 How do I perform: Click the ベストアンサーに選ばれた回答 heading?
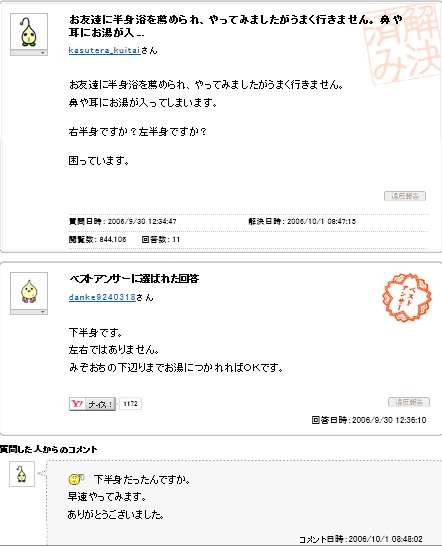tap(134, 279)
